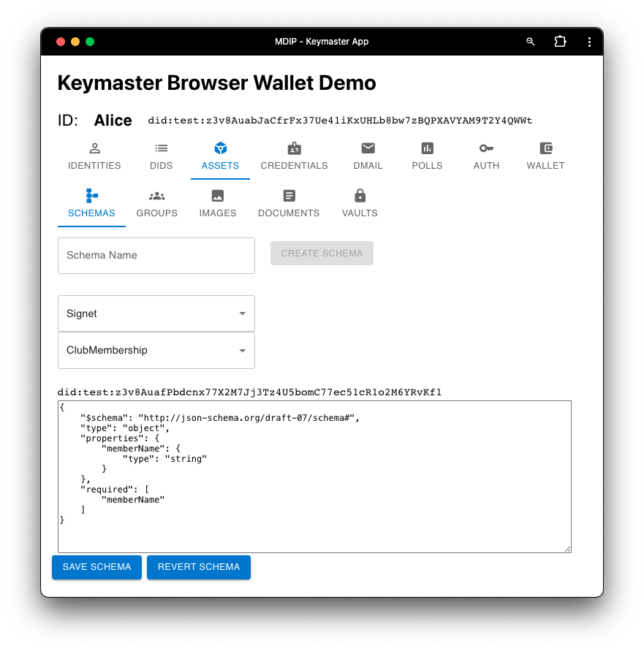Click the Polls chart icon

(427, 148)
